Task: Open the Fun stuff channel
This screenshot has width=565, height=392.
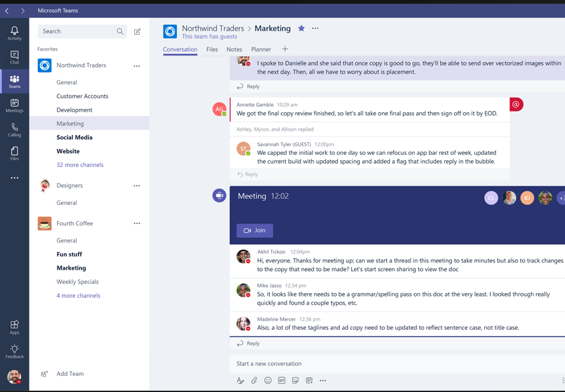Action: (x=69, y=254)
